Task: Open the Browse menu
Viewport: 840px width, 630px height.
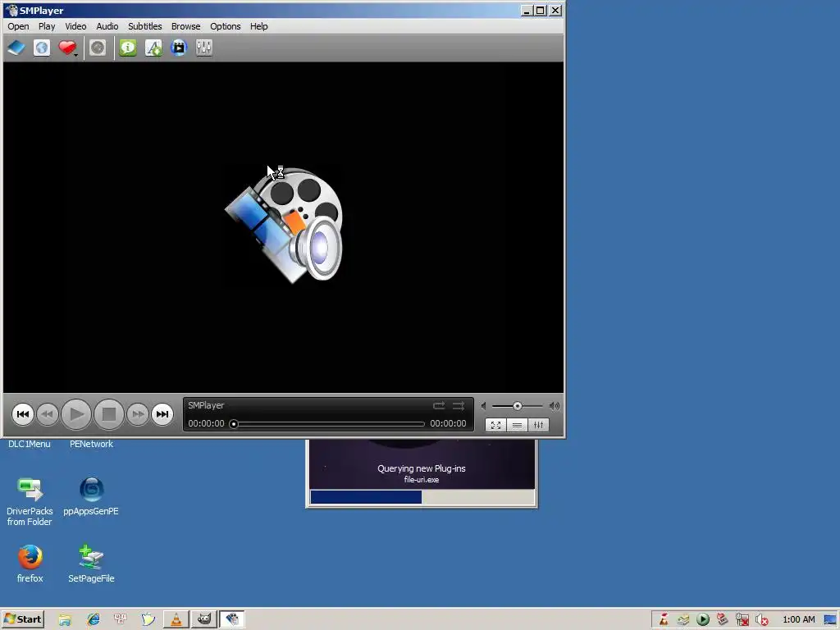Action: pyautogui.click(x=186, y=26)
